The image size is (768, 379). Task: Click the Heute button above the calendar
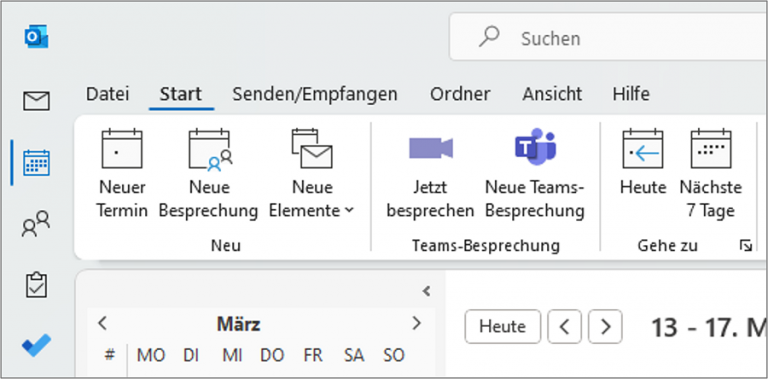tap(503, 326)
